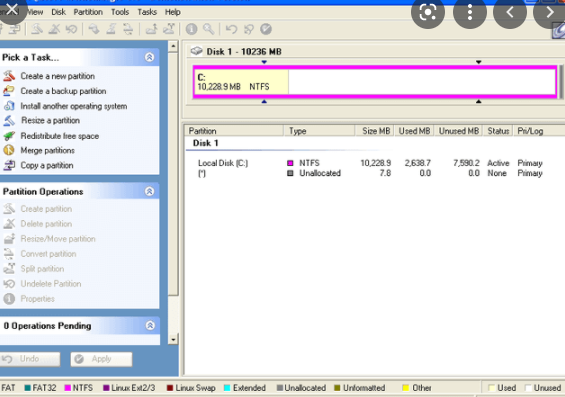Click the Extended cyan legend swatch
Viewport: 565px width, 397px height.
227,388
